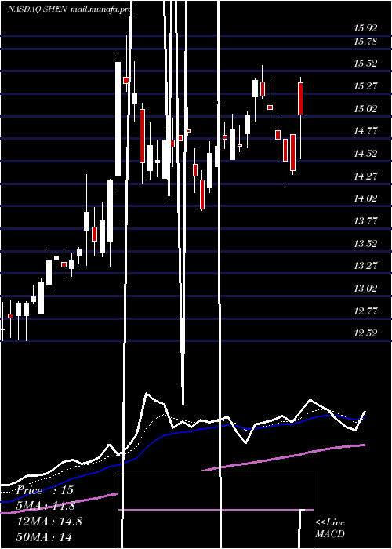
Task: Click the 14.52 price axis label
Action: (x=365, y=154)
